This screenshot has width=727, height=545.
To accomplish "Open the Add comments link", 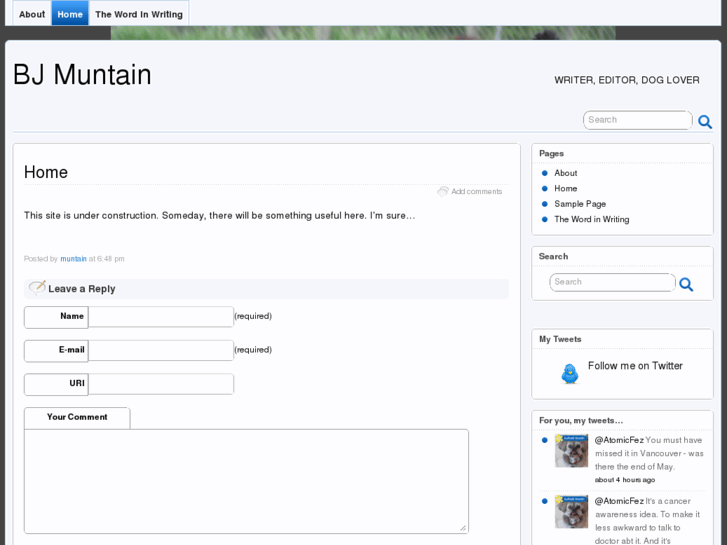I will click(476, 192).
